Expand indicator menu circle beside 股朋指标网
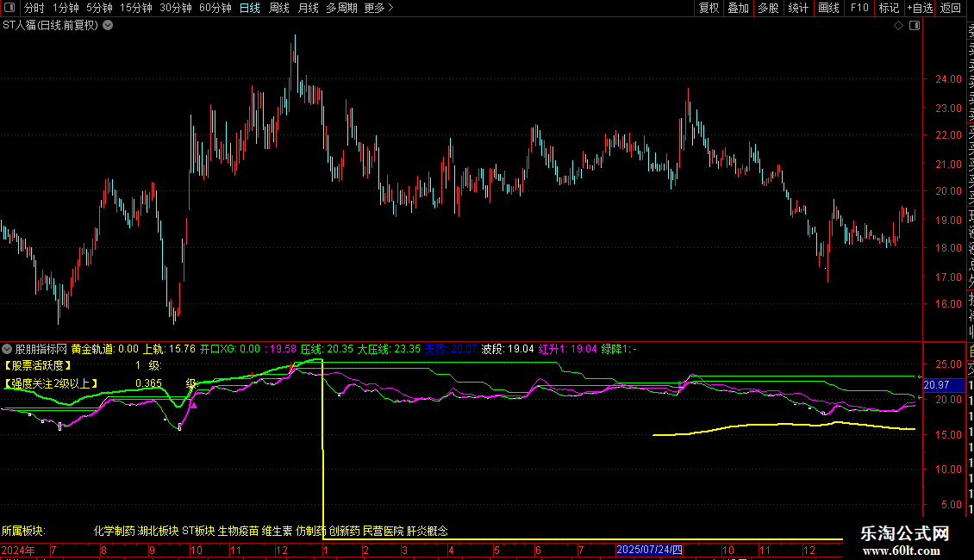974x560 pixels. [7, 350]
